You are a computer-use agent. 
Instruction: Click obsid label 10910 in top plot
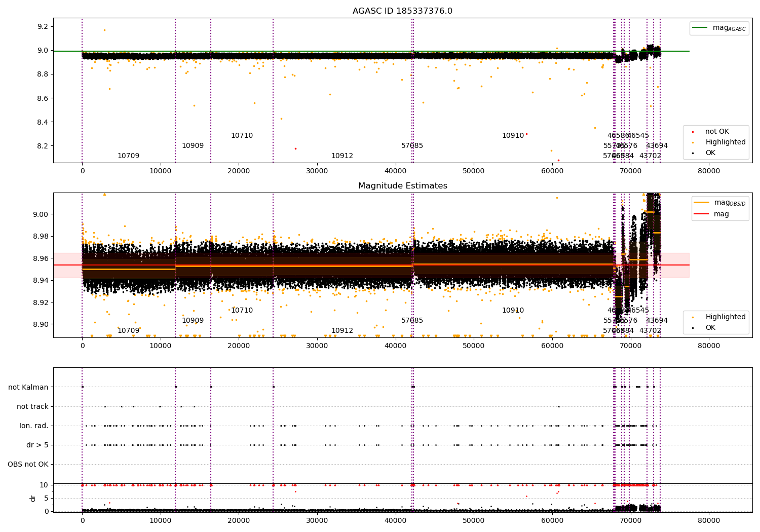pyautogui.click(x=513, y=136)
